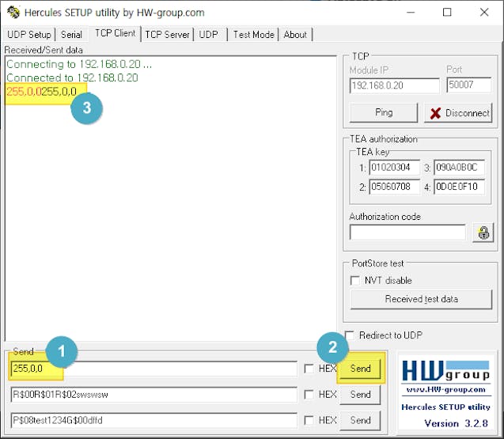Click the send field containing R$00R$01R$02swswsw
The width and height of the screenshot is (504, 439).
(x=154, y=395)
